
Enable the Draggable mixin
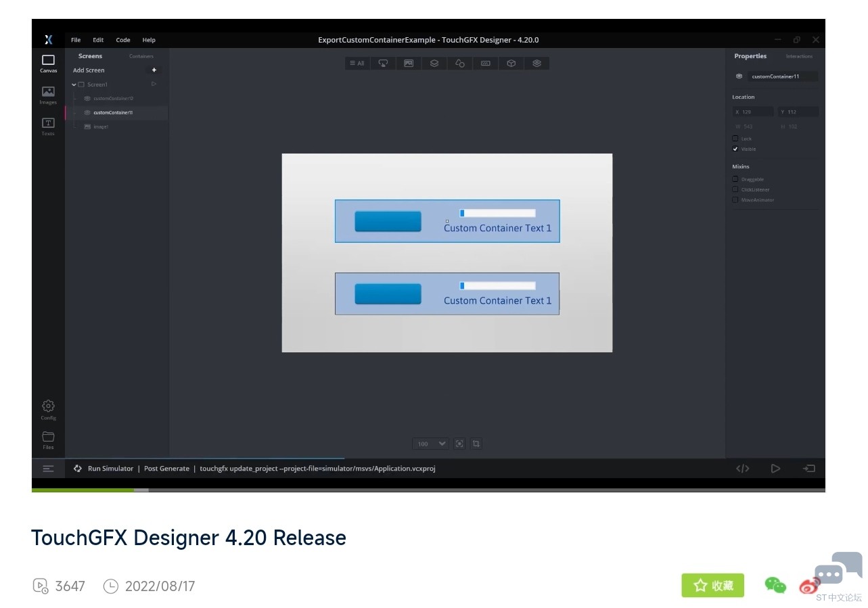(x=735, y=179)
